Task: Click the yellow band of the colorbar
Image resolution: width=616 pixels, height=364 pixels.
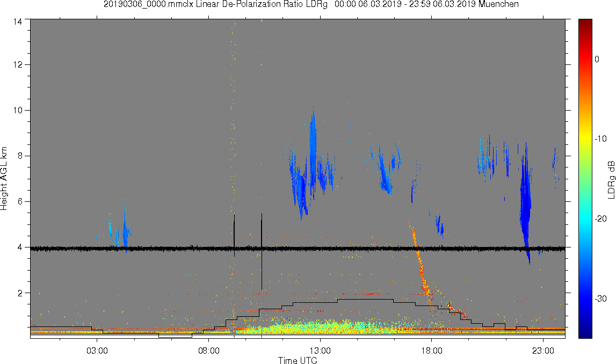Action: (x=585, y=139)
